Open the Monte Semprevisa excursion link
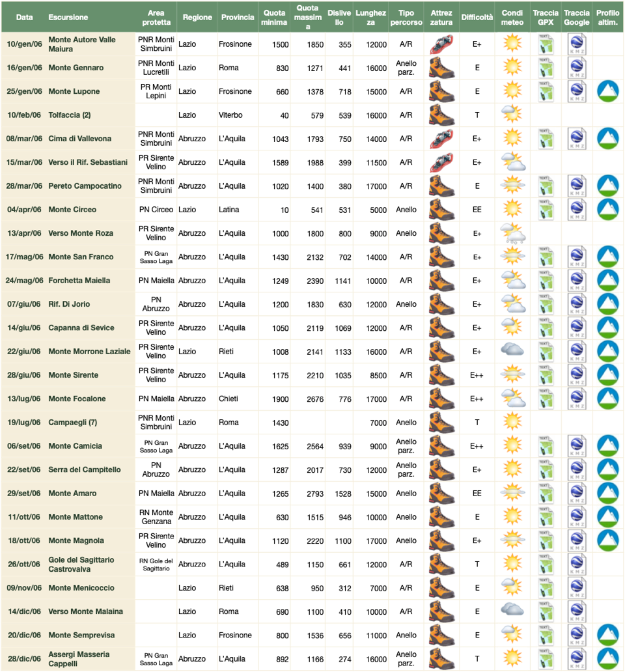Viewport: 625px width, 672px height. tap(81, 635)
